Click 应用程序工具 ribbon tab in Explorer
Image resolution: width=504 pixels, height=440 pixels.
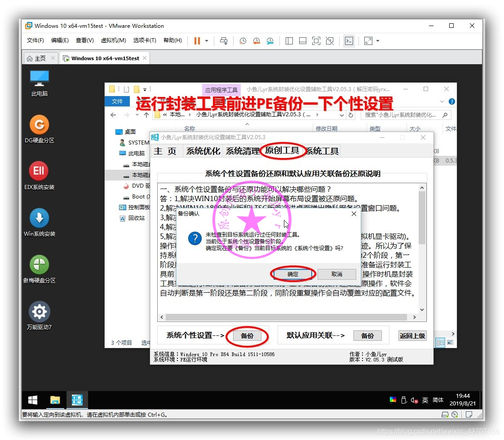221,90
